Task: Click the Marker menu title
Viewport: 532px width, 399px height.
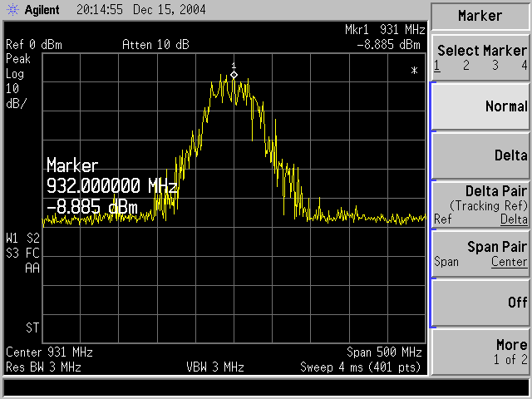Action: [480, 16]
